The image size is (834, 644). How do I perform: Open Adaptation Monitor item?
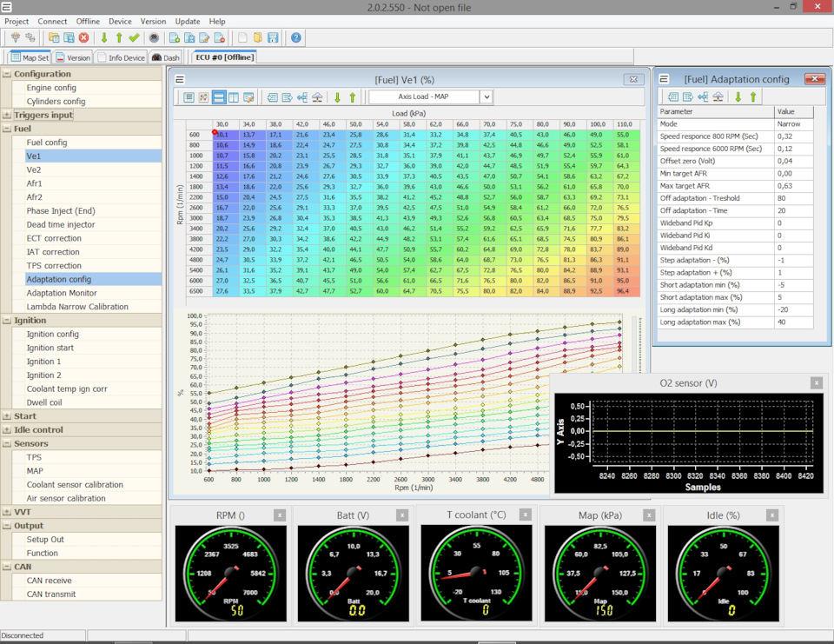(62, 293)
